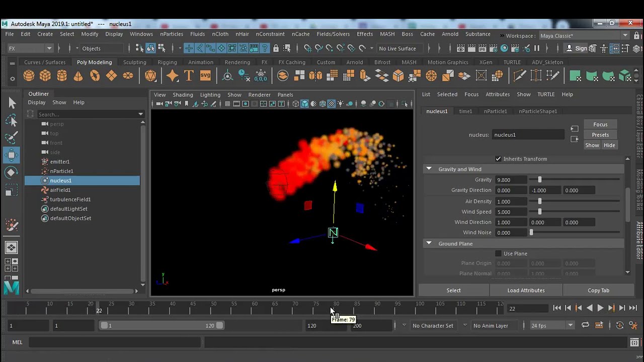Click the polygon disc shelf icon
The height and width of the screenshot is (362, 644).
pos(128,76)
